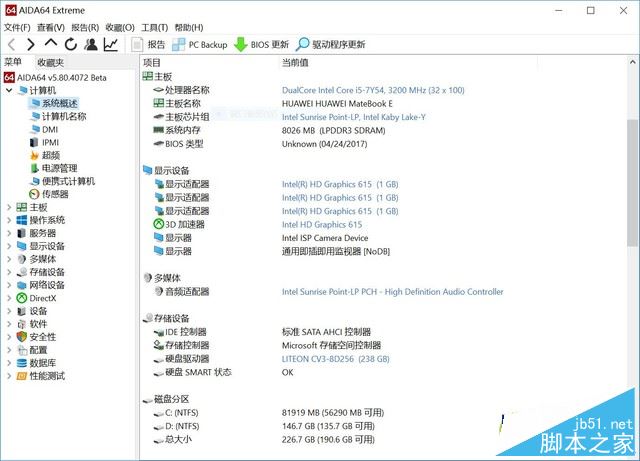Viewport: 640px width, 461px height.
Task: Open the 查看(V) menu
Action: tap(51, 27)
